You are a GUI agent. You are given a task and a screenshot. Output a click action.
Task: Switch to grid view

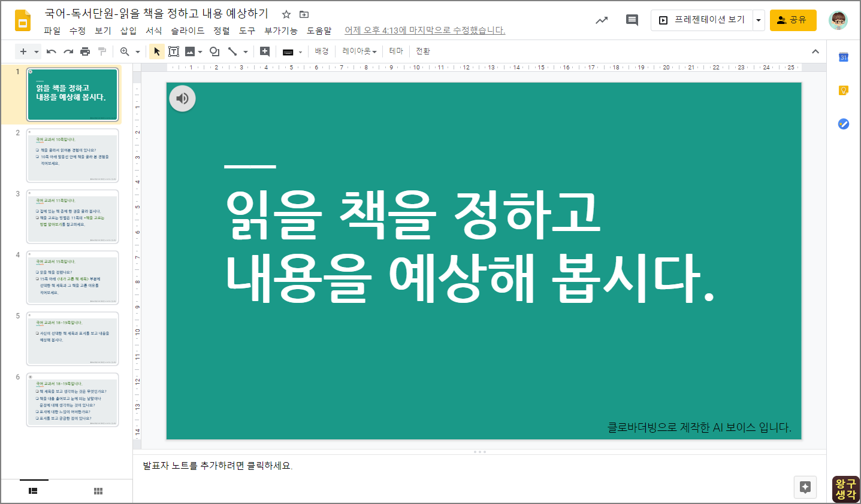98,491
